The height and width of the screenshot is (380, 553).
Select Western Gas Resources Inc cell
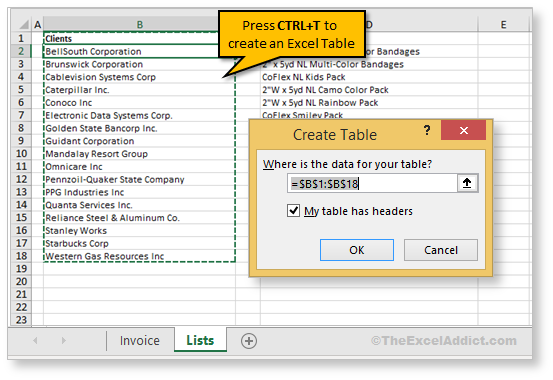tap(139, 256)
